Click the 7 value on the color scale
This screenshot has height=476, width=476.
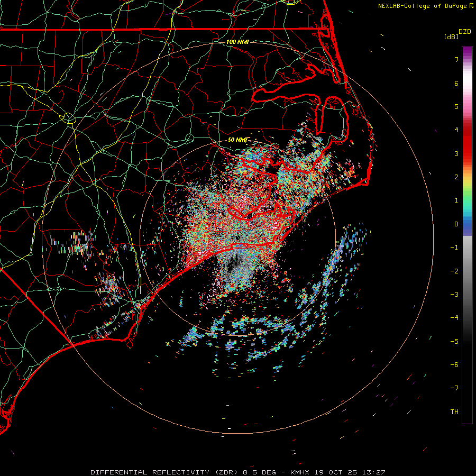coord(456,59)
